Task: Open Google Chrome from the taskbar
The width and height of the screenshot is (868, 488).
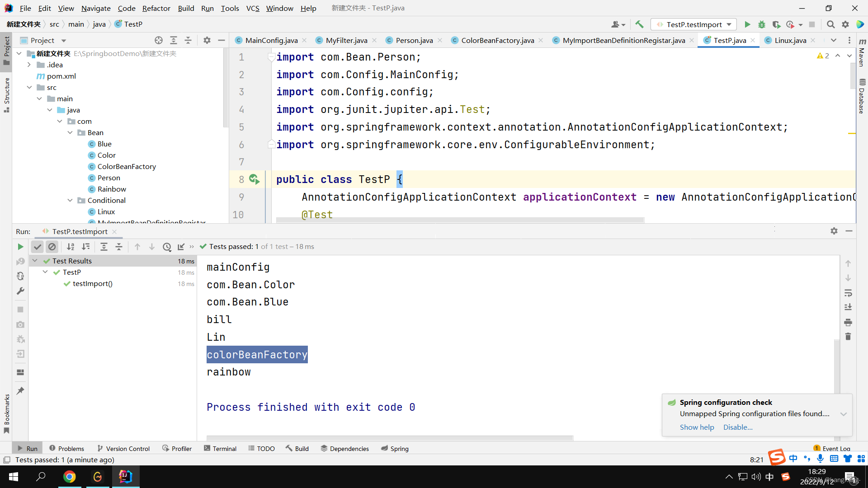Action: 69,477
